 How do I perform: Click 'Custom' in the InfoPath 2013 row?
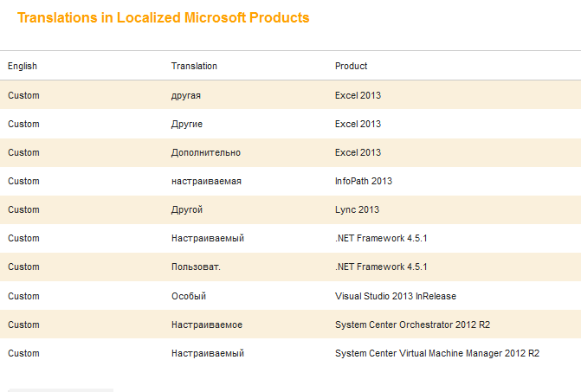23,181
